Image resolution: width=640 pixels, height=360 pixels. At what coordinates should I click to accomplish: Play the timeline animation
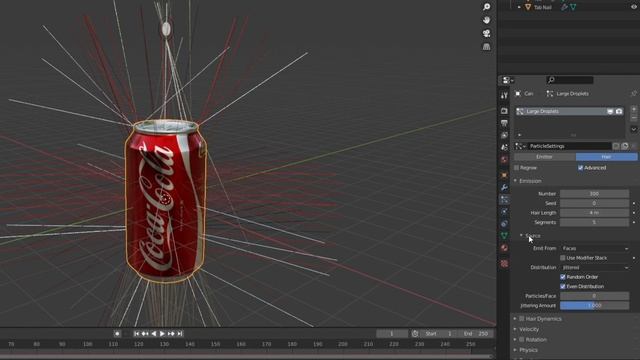point(162,333)
